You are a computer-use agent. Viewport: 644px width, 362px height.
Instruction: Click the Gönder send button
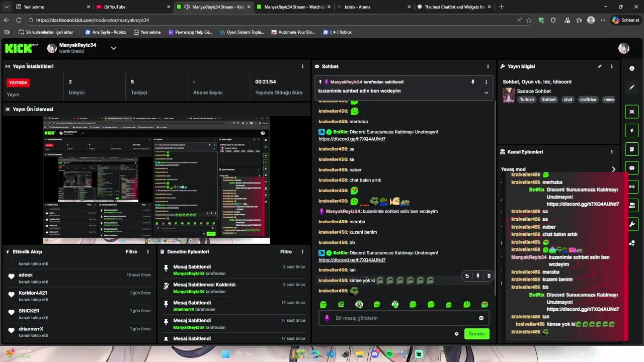click(476, 334)
